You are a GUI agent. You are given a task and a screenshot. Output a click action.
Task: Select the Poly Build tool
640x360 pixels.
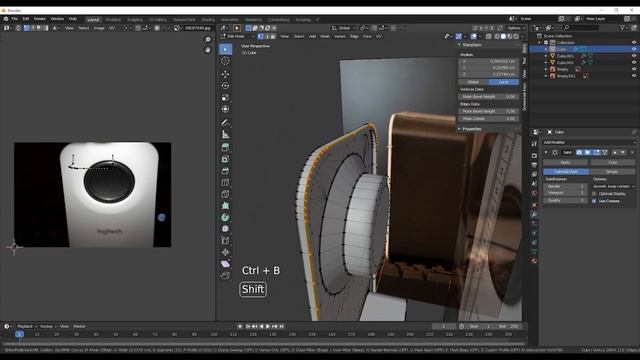pos(225,206)
